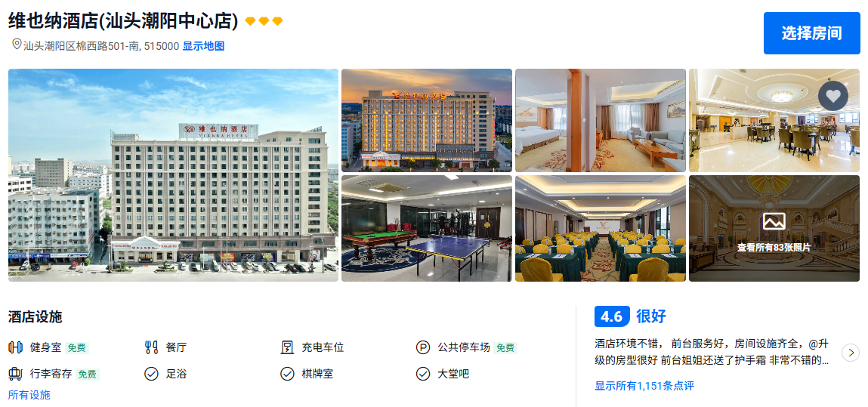Click the gym dumbbell icon

16,348
